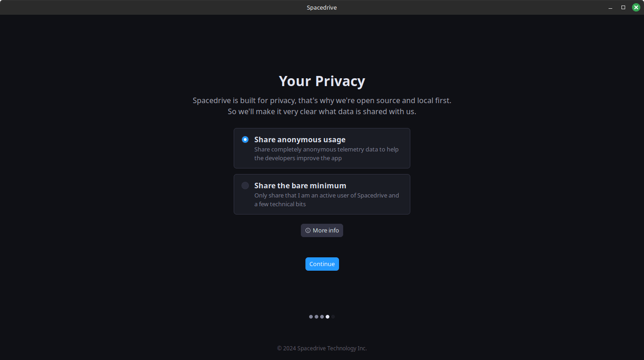
Task: Click the first pagination dot
Action: pyautogui.click(x=311, y=317)
